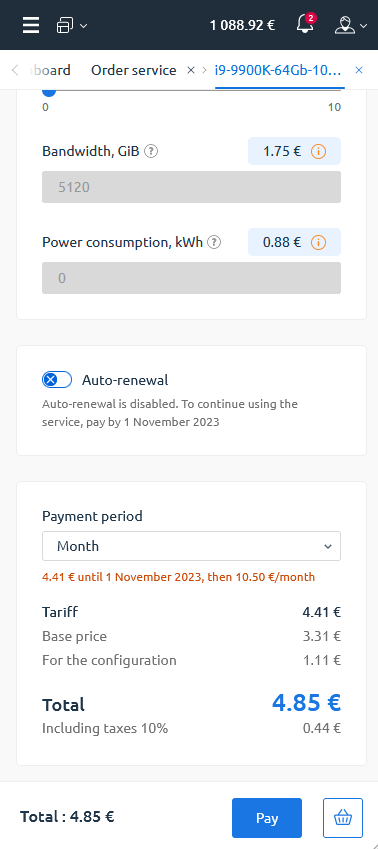
Task: Expand the account menu chevron
Action: (364, 25)
